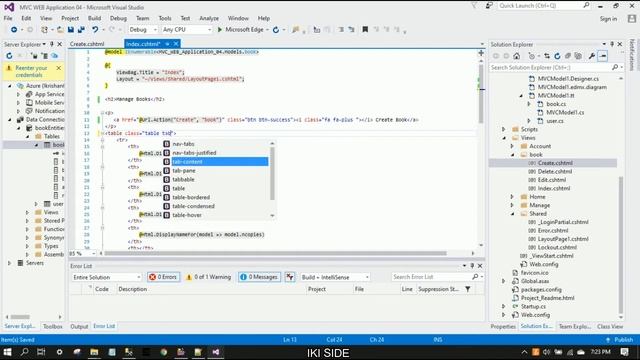Open the File menu

tap(8, 18)
